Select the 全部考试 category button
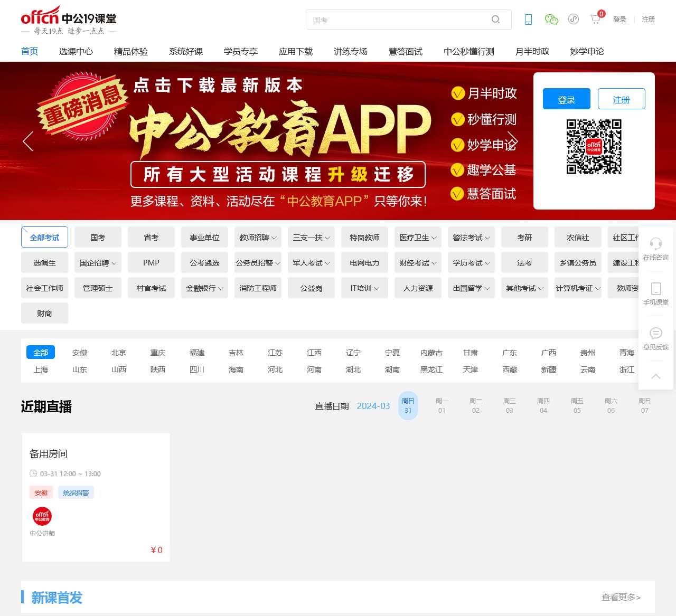 45,238
